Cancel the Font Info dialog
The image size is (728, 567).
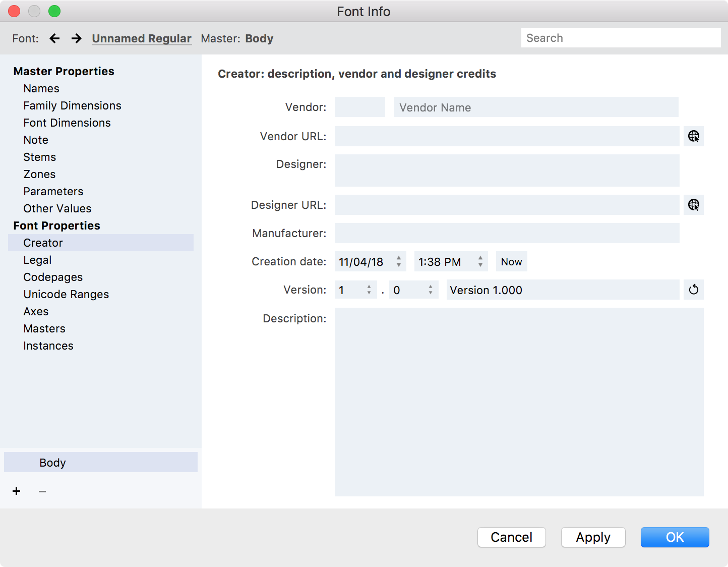tap(512, 537)
